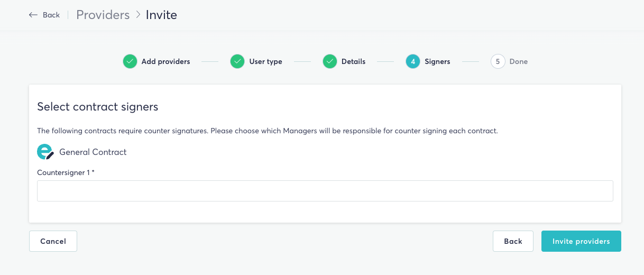
Task: Go to the Details step label
Action: coord(353,61)
